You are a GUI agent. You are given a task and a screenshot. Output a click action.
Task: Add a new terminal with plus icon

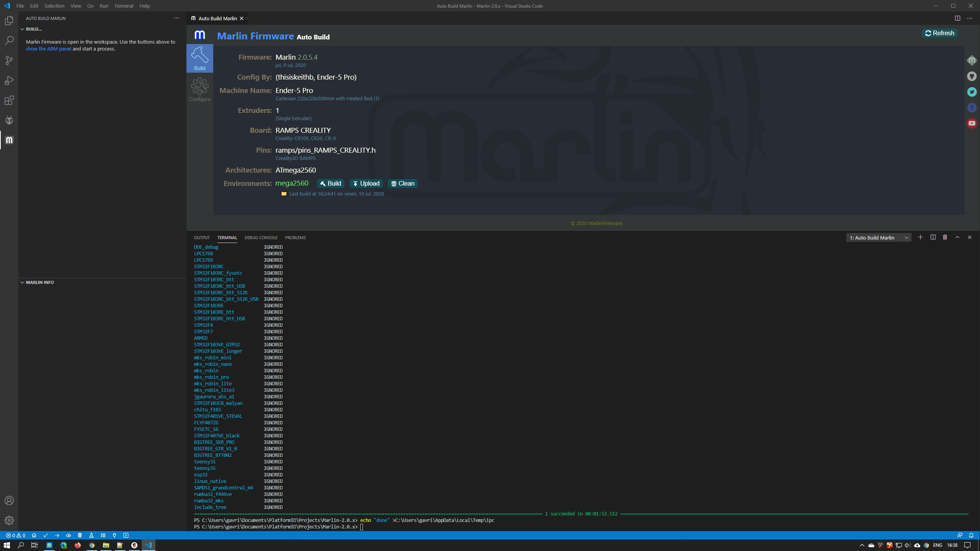pyautogui.click(x=920, y=237)
